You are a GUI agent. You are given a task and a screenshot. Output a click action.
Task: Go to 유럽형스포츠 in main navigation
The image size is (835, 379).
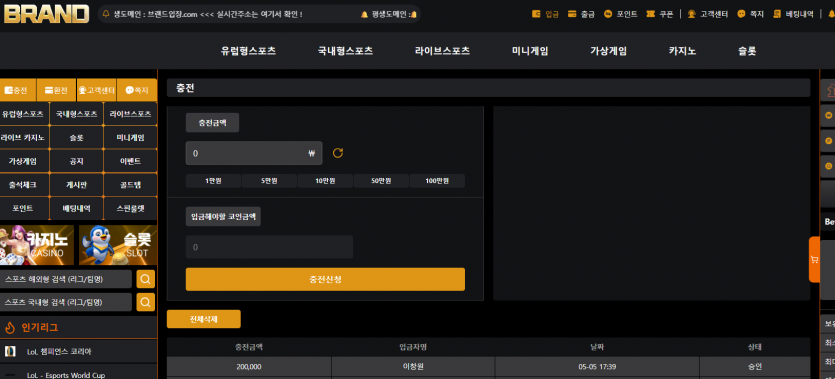[249, 51]
